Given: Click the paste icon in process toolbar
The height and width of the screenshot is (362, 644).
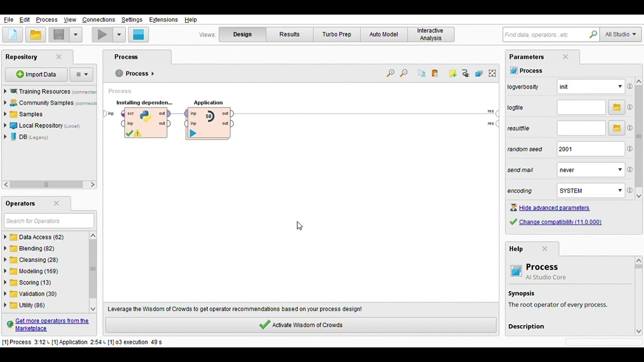Looking at the screenshot, I should point(435,73).
